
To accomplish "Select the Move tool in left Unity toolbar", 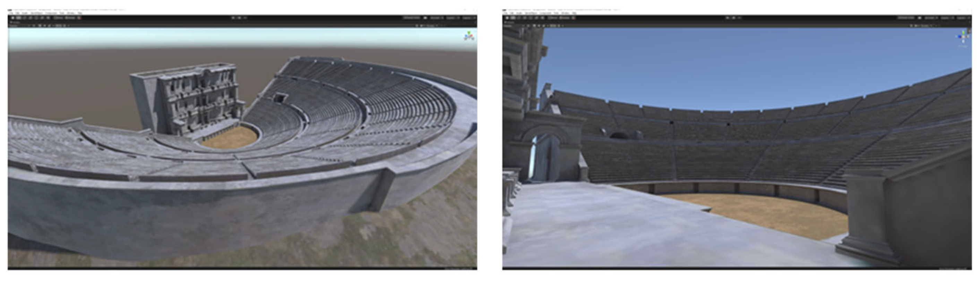I will (x=19, y=18).
